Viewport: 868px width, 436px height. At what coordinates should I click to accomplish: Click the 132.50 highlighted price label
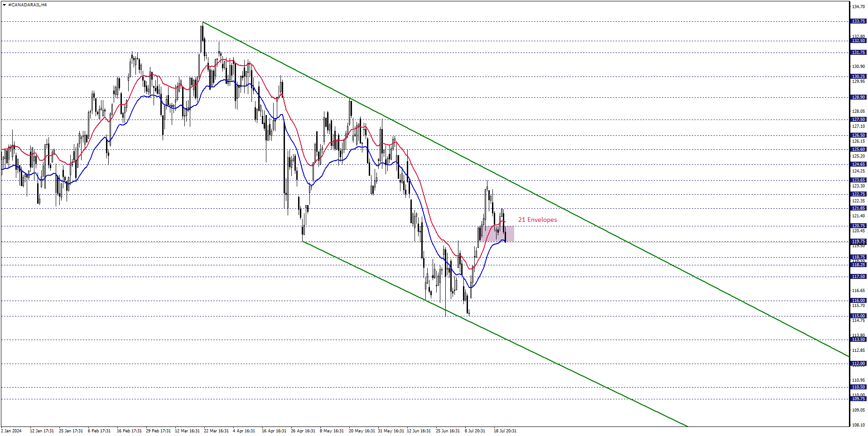pos(858,41)
